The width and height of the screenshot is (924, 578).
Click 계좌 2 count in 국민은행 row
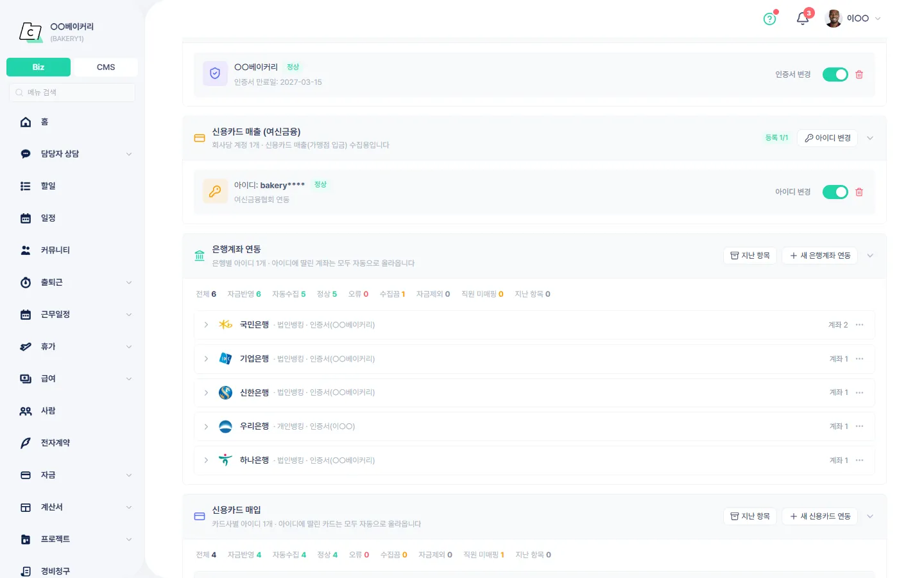(x=838, y=325)
